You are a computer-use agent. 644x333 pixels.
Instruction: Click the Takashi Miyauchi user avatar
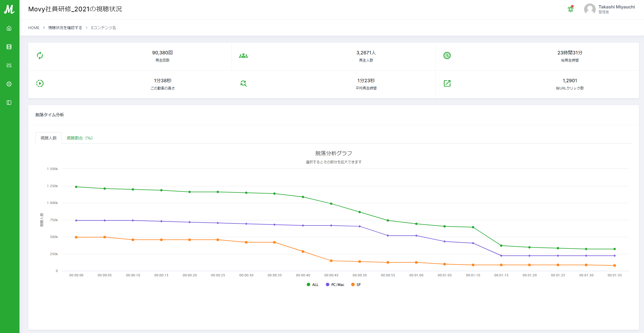(590, 9)
